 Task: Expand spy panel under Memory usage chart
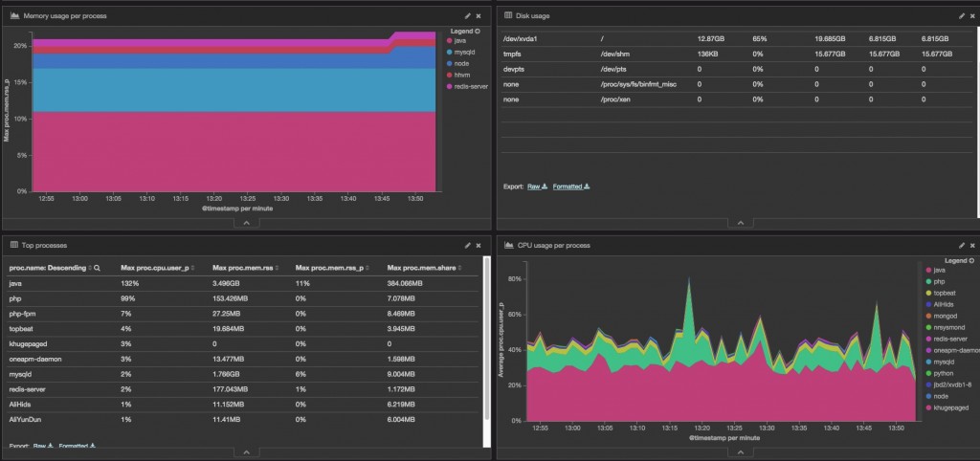pyautogui.click(x=246, y=223)
